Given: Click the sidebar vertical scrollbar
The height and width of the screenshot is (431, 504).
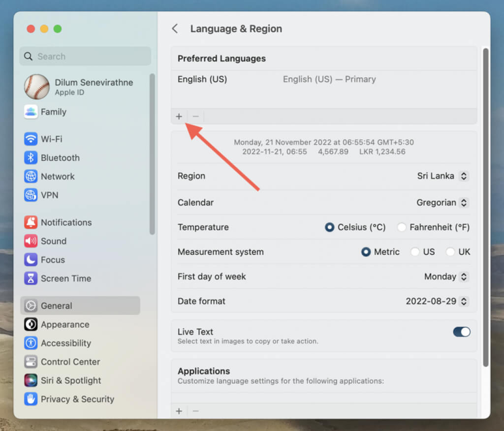Looking at the screenshot, I should (x=152, y=154).
